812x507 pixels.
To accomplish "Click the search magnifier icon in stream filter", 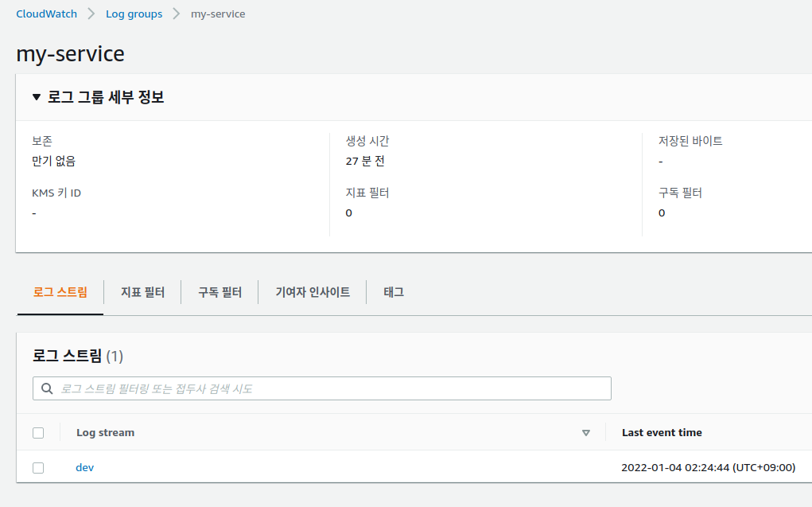I will click(47, 388).
